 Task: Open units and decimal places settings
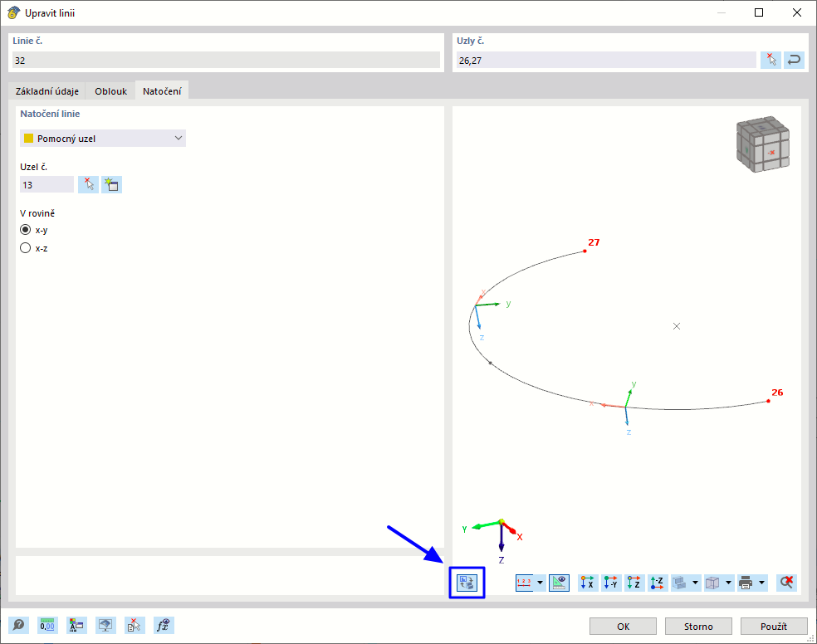click(47, 625)
